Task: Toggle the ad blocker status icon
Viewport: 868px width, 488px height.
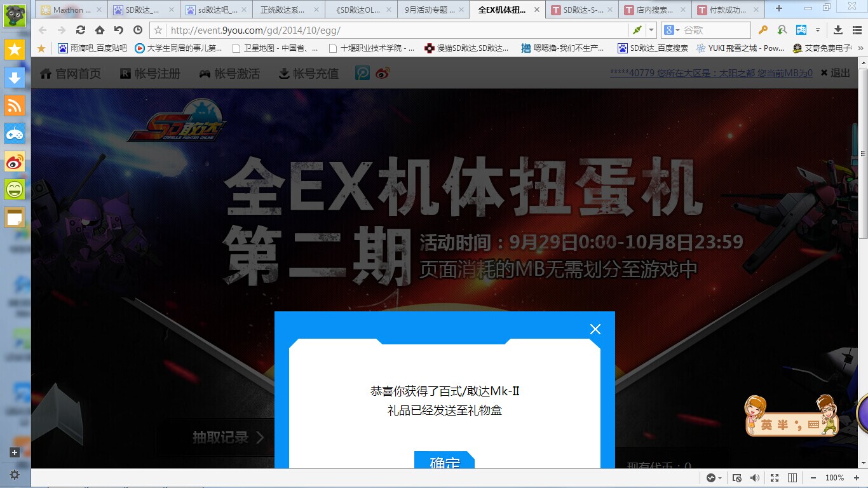Action: pos(737,478)
